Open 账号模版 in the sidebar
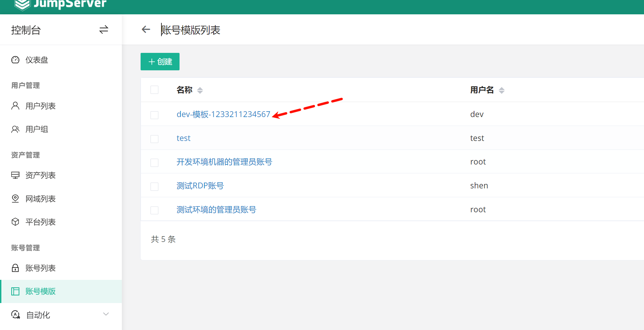This screenshot has height=330, width=644. point(40,291)
